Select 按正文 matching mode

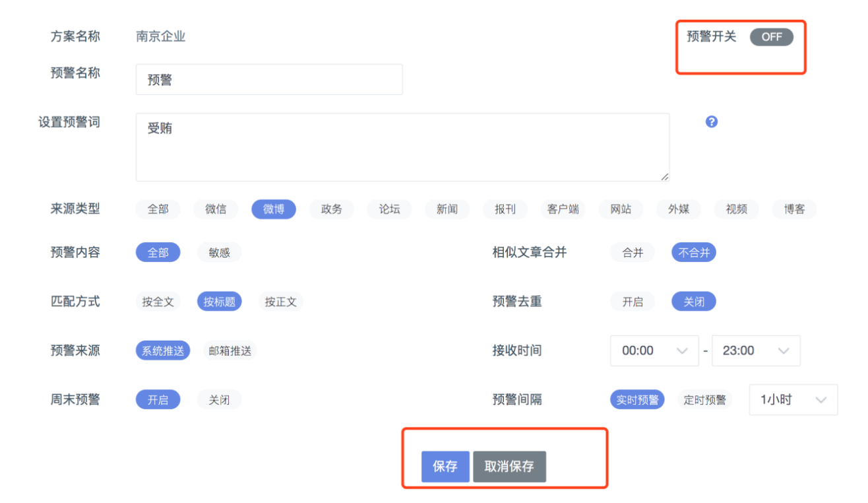pos(280,302)
